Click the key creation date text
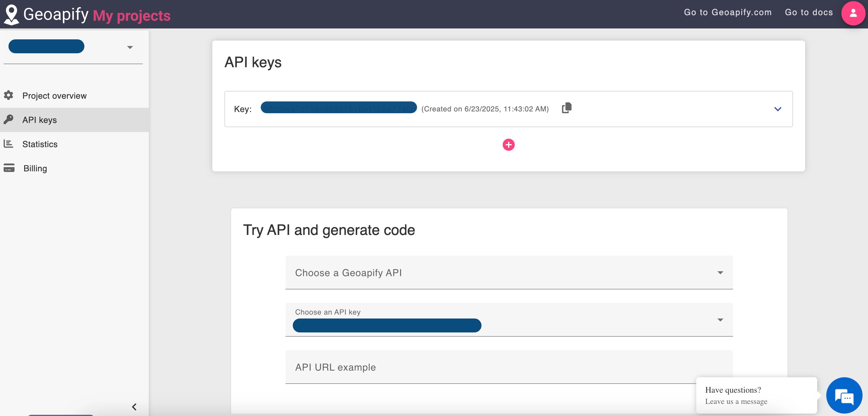Image resolution: width=868 pixels, height=416 pixels. 485,109
